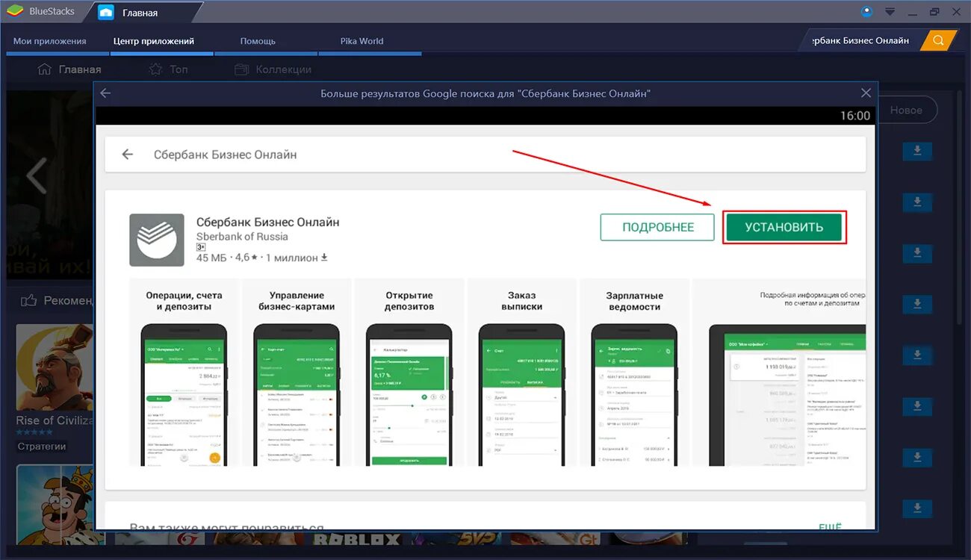Open the Операции, счета и депозиты screenshot
The height and width of the screenshot is (560, 971).
click(x=184, y=373)
